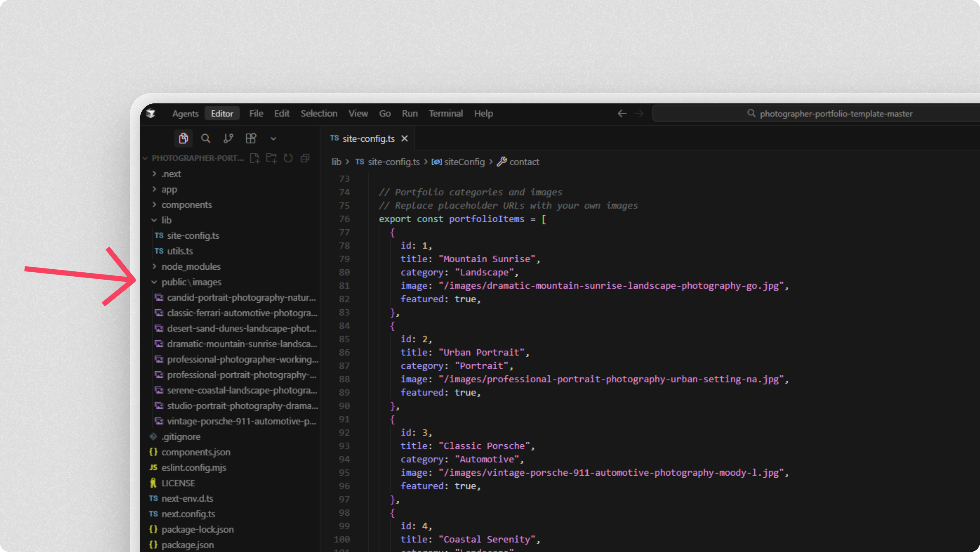Click siteConfig in the breadcrumb
Screen dimensions: 980x552
[464, 162]
